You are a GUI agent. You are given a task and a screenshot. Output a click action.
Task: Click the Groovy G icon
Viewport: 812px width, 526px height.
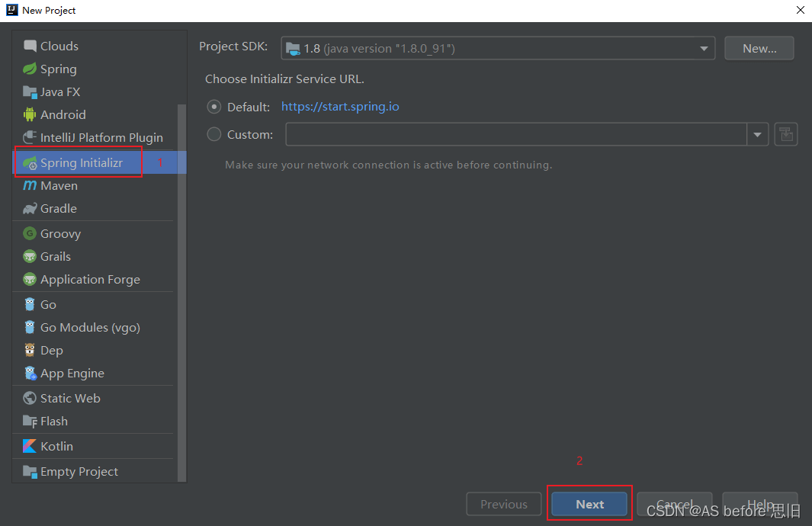click(30, 233)
